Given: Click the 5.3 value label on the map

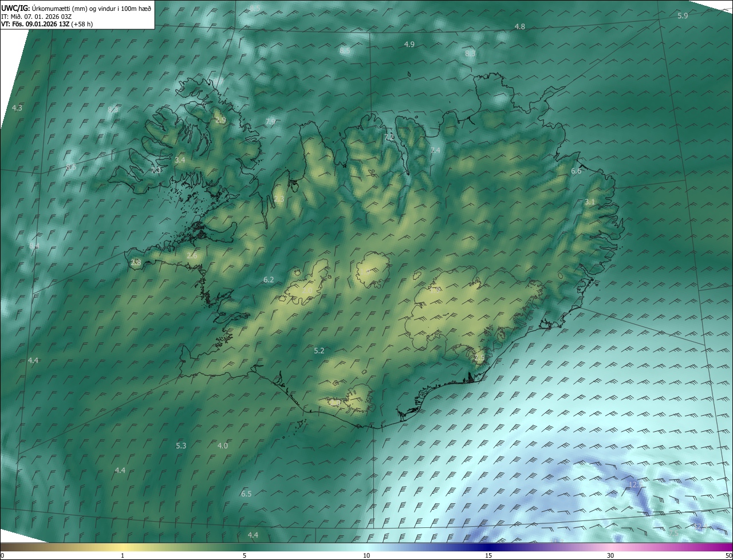Looking at the screenshot, I should [181, 445].
